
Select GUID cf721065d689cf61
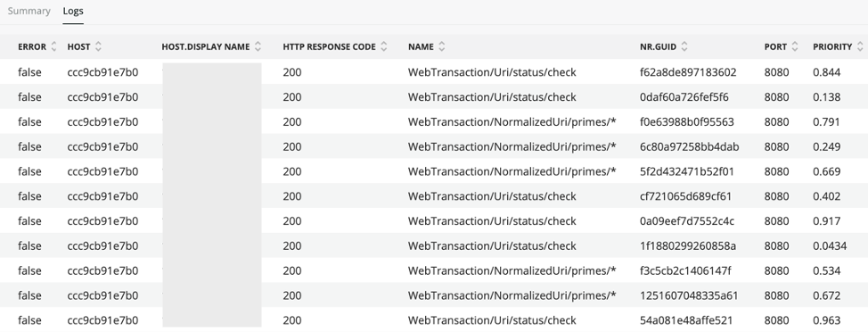685,196
